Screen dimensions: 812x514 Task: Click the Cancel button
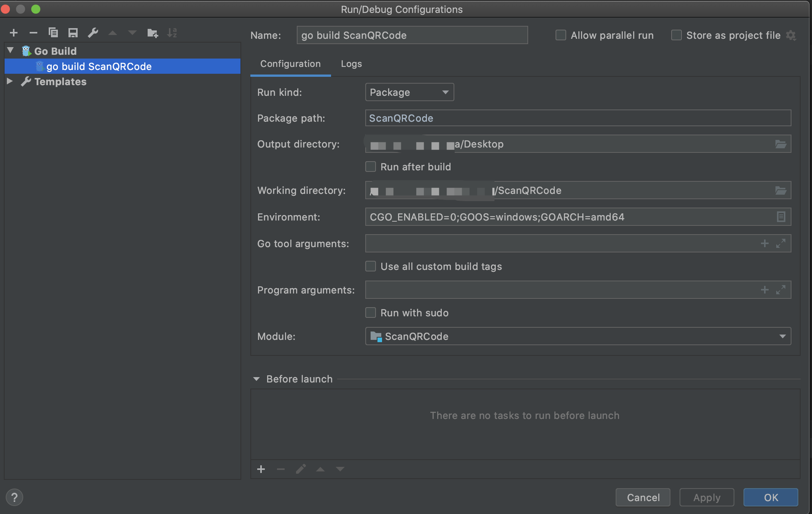pyautogui.click(x=643, y=498)
